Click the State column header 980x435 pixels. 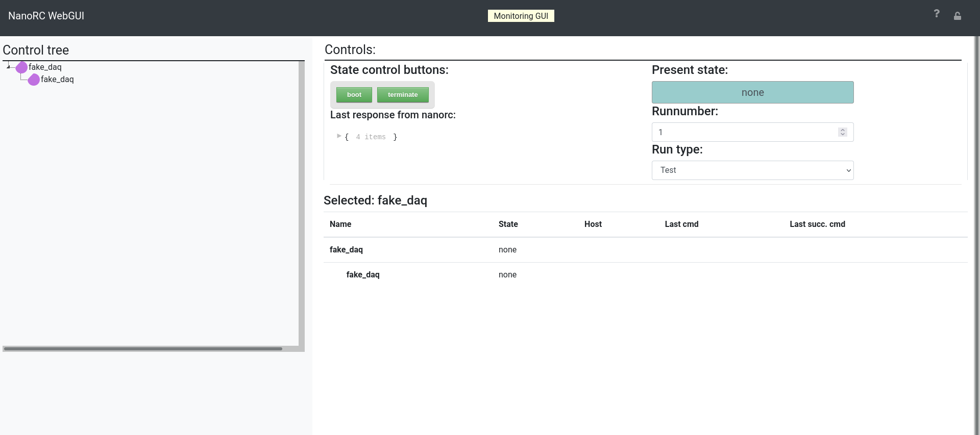point(508,224)
